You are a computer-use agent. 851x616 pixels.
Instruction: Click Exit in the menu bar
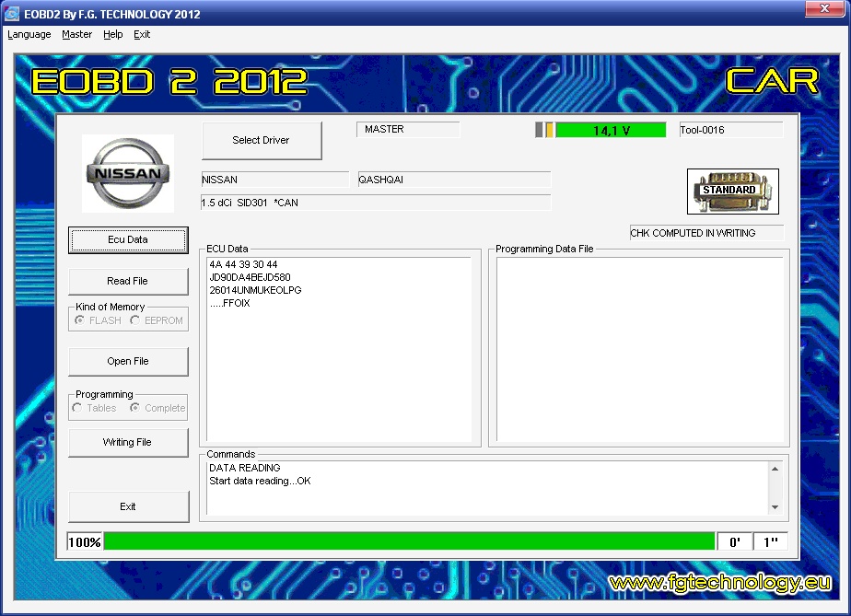(x=142, y=34)
